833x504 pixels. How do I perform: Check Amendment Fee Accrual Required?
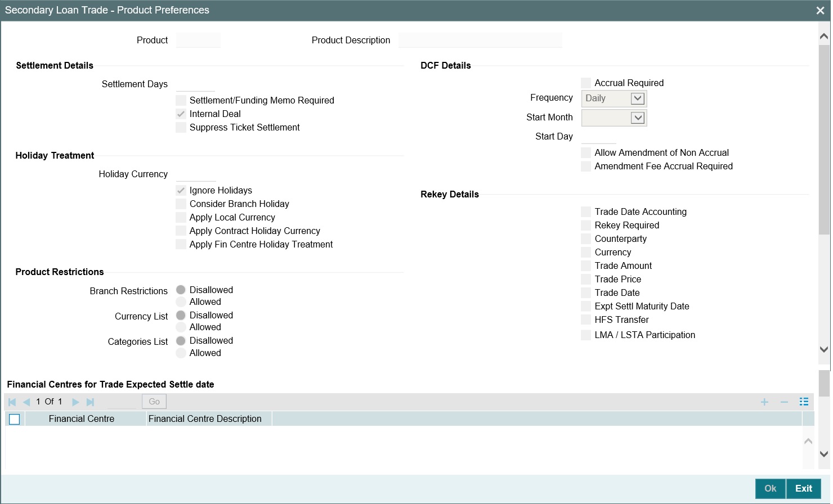click(x=586, y=166)
